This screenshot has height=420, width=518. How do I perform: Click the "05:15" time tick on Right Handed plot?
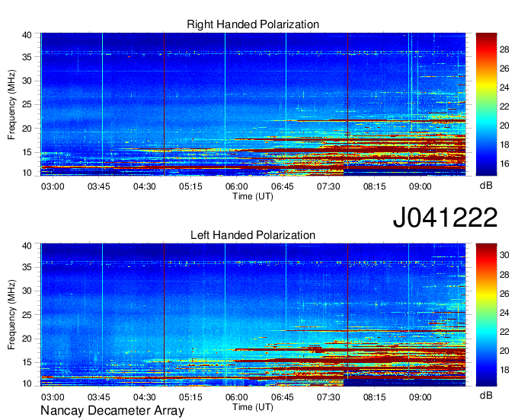(x=190, y=186)
